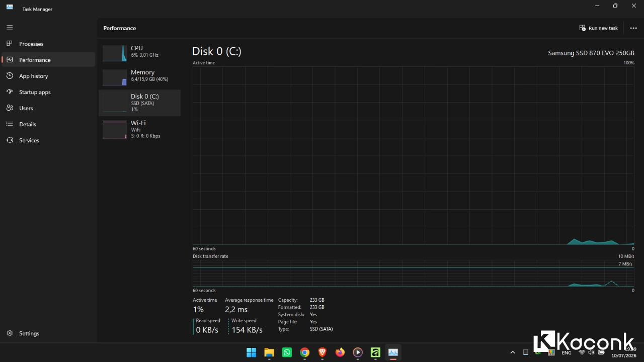Click Run new task button
This screenshot has width=644, height=362.
click(598, 28)
